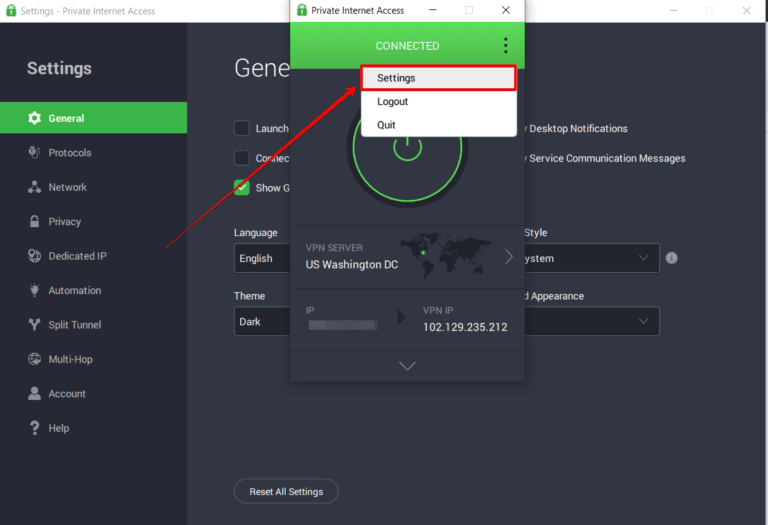Image resolution: width=768 pixels, height=525 pixels.
Task: Expand the VPN panel with down chevron
Action: click(407, 366)
